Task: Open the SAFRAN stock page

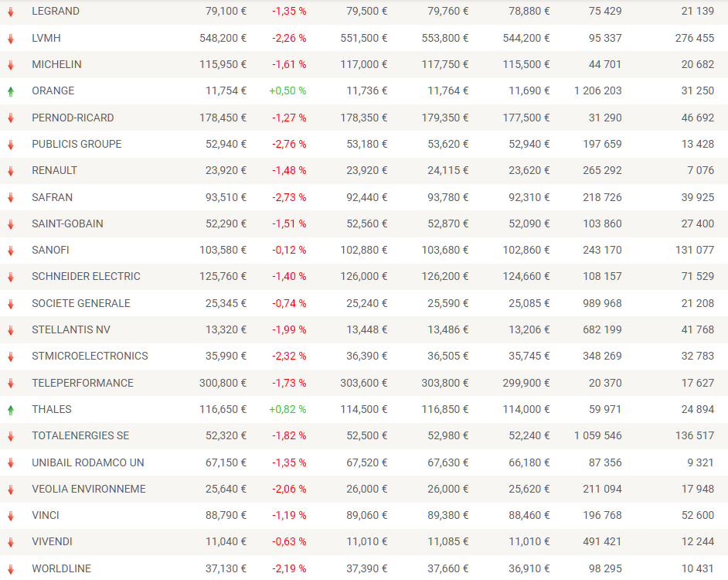Action: point(52,197)
